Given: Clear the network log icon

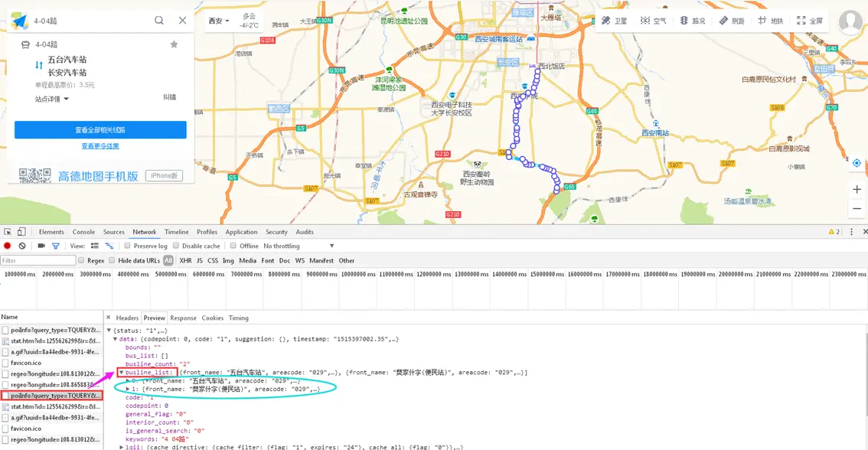Looking at the screenshot, I should pyautogui.click(x=22, y=246).
